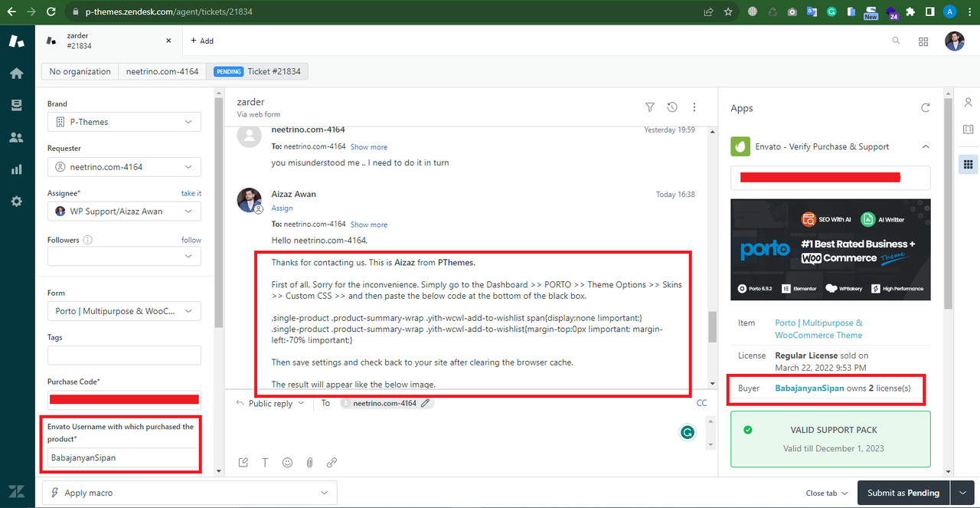Screen dimensions: 980x508
Task: Click the conversation vertical scrollbar
Action: point(713,326)
